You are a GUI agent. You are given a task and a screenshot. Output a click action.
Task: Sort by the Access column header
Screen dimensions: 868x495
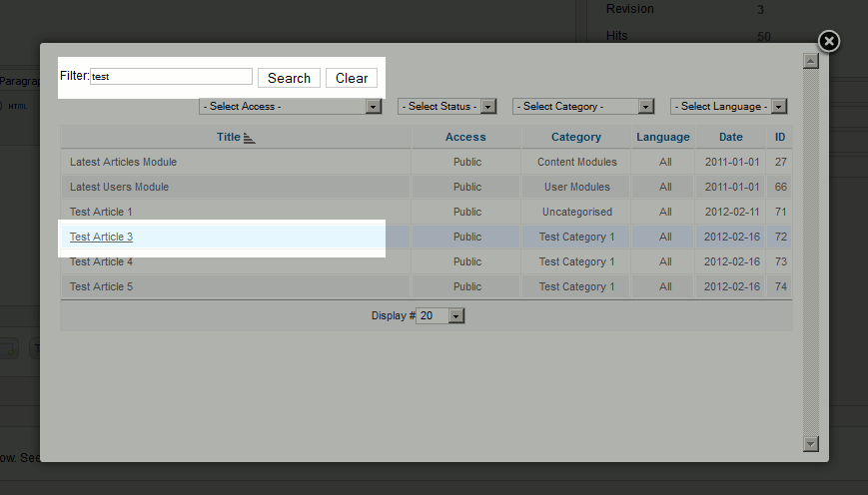[465, 137]
